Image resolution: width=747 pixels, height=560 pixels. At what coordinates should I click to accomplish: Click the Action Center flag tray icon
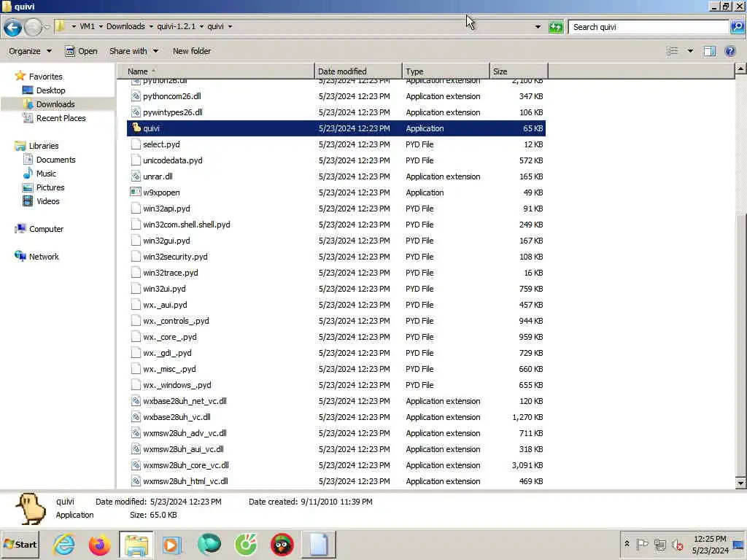(x=642, y=544)
